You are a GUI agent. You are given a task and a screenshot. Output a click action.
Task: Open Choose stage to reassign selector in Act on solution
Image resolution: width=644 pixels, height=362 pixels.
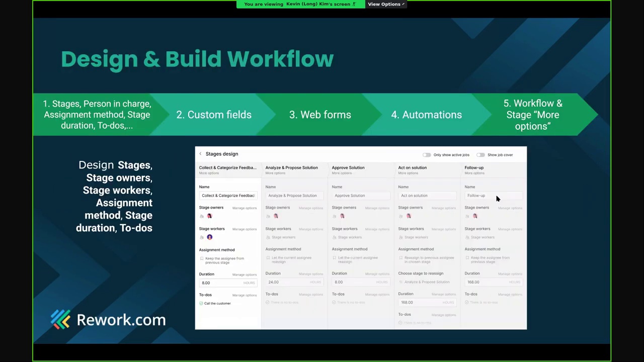[427, 282]
